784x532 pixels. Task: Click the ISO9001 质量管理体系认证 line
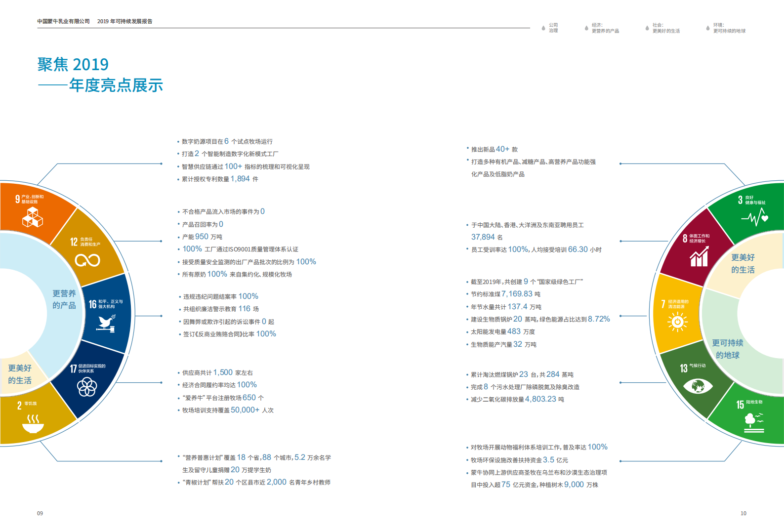tap(240, 249)
